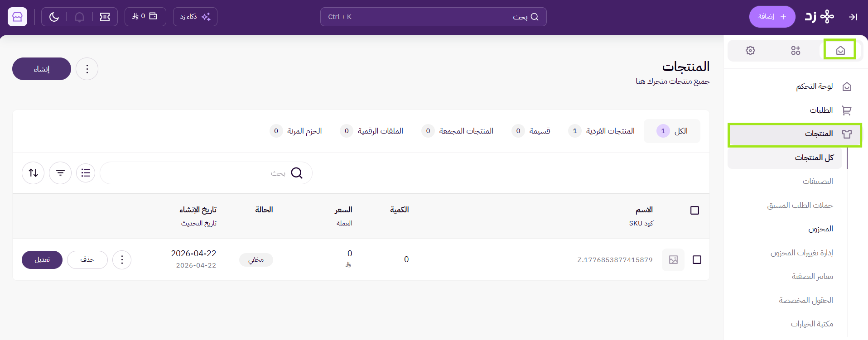Click the الحالة column header
Screen dimensions: 868x340
(264, 210)
